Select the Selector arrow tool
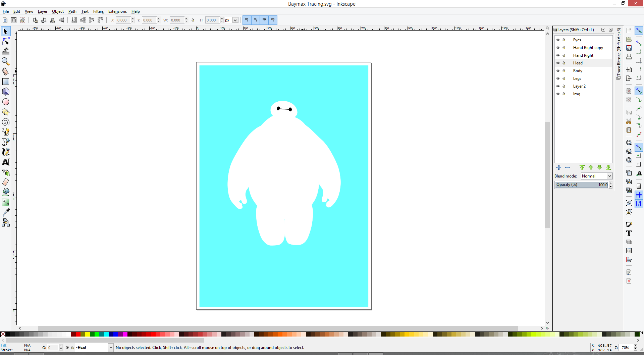 click(x=5, y=31)
